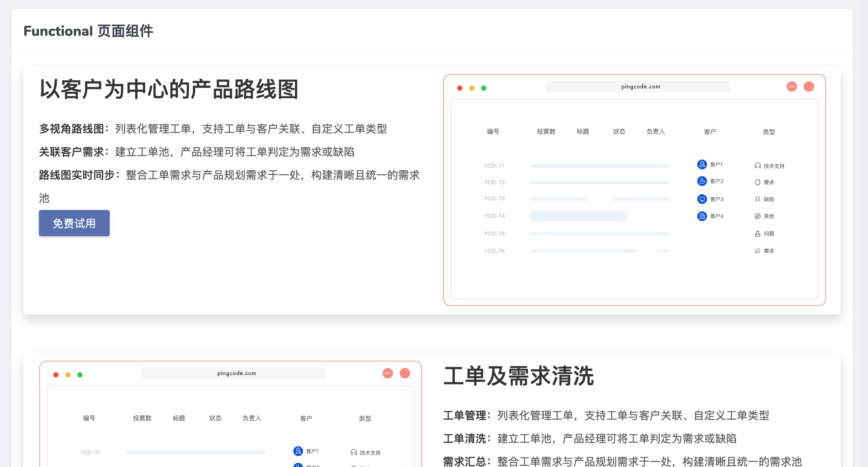Click the 免费试用 free trial button
This screenshot has width=868, height=467.
[x=74, y=223]
